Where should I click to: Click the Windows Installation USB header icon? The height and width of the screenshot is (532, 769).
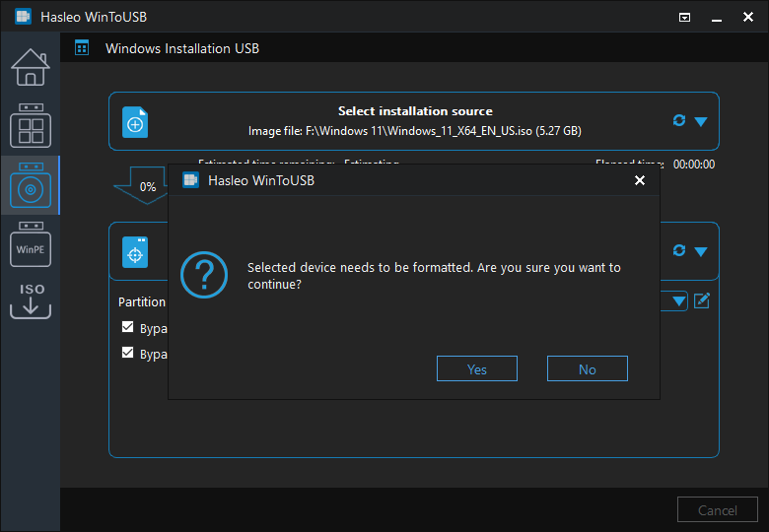[x=82, y=48]
